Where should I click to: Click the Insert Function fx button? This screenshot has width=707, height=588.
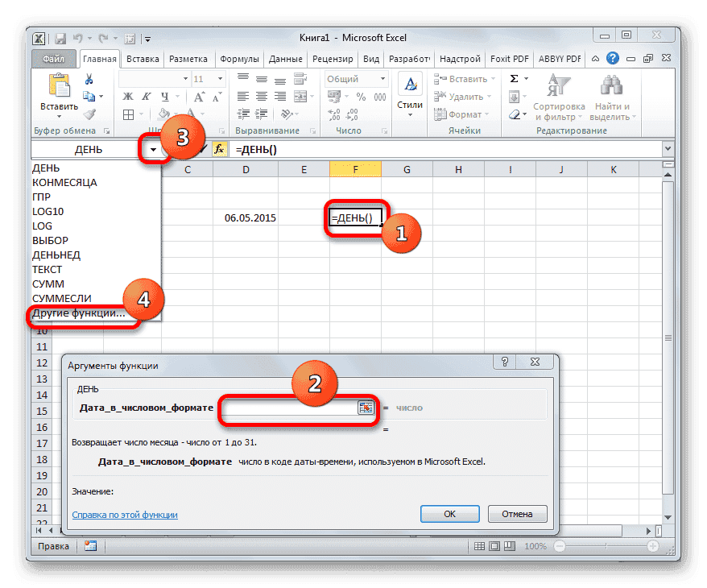pyautogui.click(x=218, y=149)
